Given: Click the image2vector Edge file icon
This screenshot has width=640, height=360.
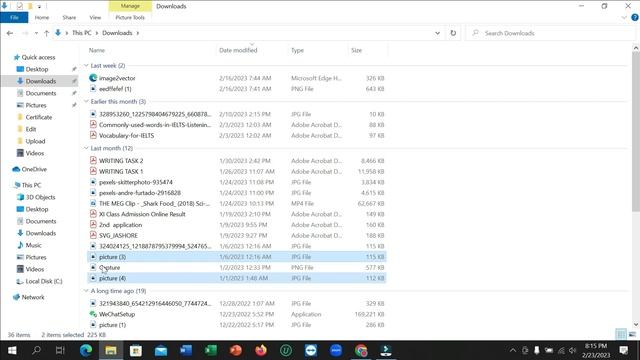Looking at the screenshot, I should pyautogui.click(x=93, y=78).
